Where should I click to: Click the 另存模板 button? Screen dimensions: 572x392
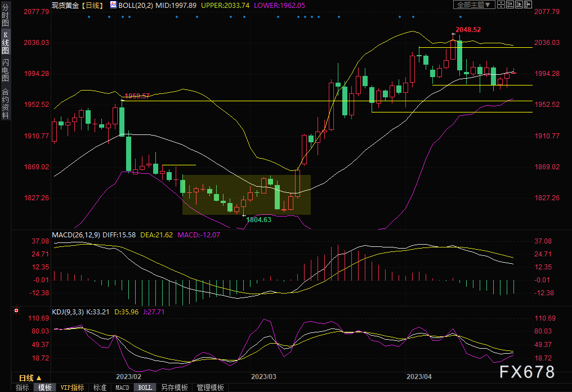pyautogui.click(x=174, y=388)
